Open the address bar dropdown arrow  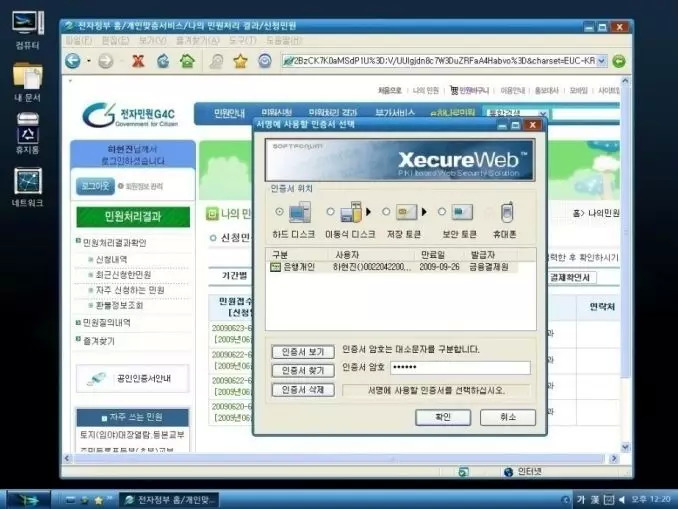click(601, 61)
